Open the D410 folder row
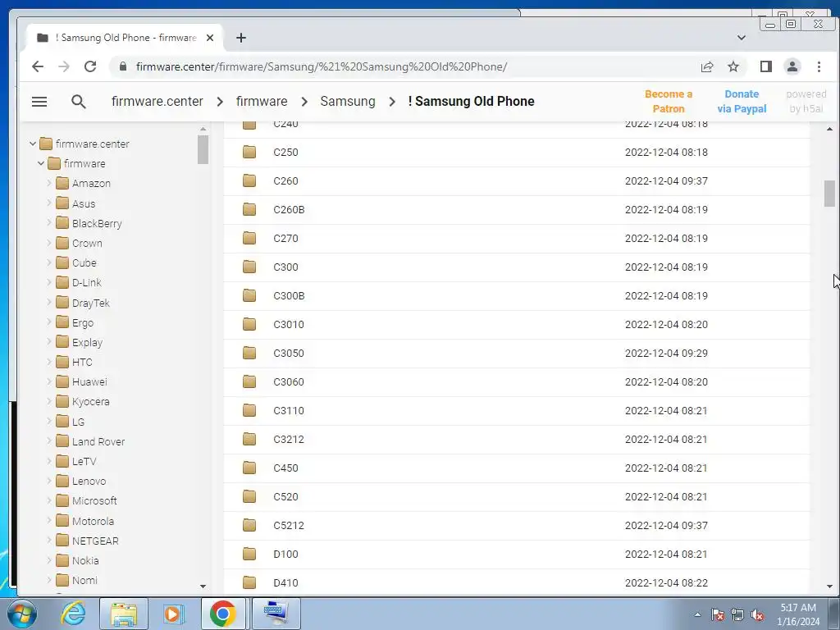The height and width of the screenshot is (630, 840). click(x=517, y=582)
